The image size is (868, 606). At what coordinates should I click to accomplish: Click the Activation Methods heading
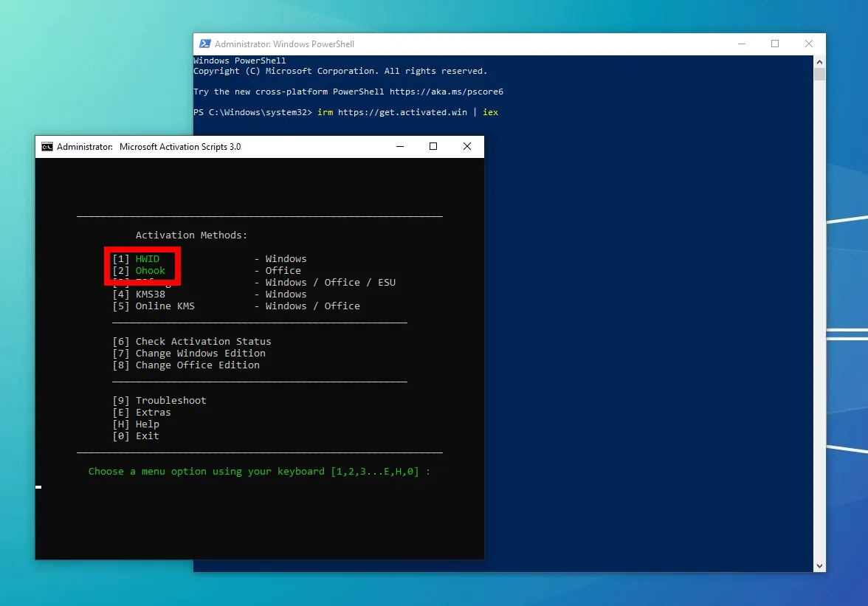(x=192, y=235)
